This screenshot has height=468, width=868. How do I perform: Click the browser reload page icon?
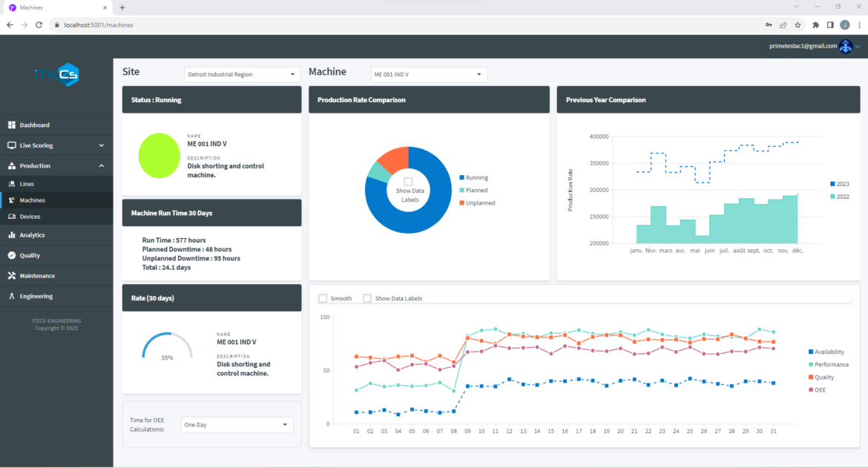[x=39, y=24]
